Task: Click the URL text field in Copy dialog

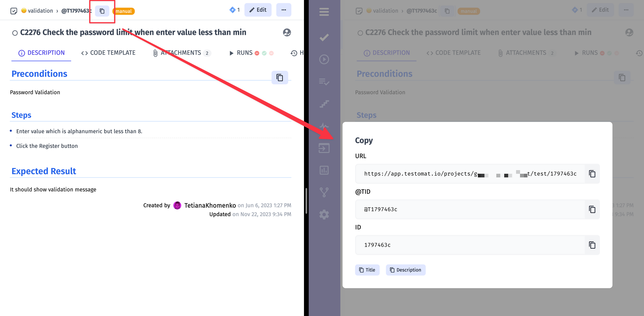Action: 470,174
